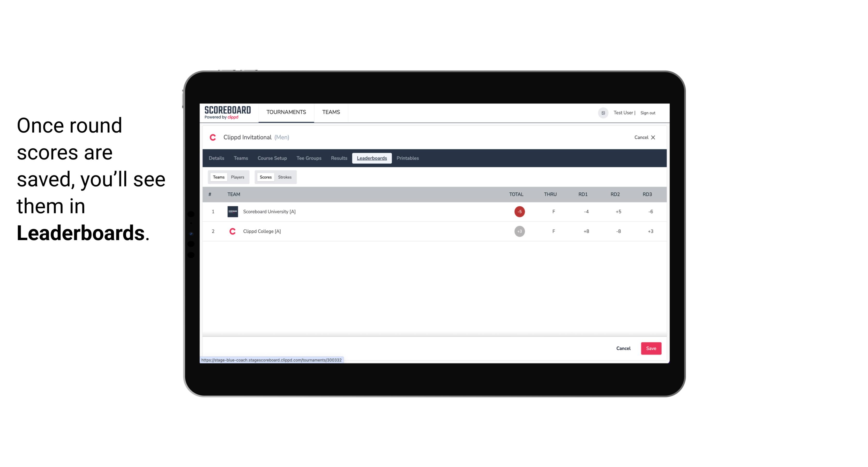The height and width of the screenshot is (467, 868).
Task: Click the Players filter button
Action: 238,177
